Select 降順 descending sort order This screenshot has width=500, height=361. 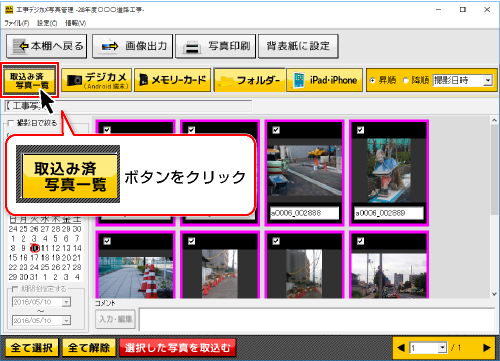pos(406,80)
